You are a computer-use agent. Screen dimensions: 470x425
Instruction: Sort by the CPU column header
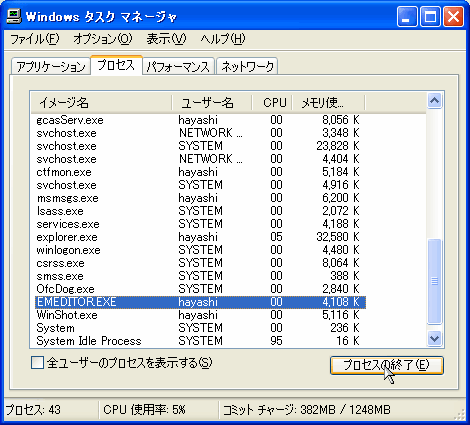[x=272, y=103]
